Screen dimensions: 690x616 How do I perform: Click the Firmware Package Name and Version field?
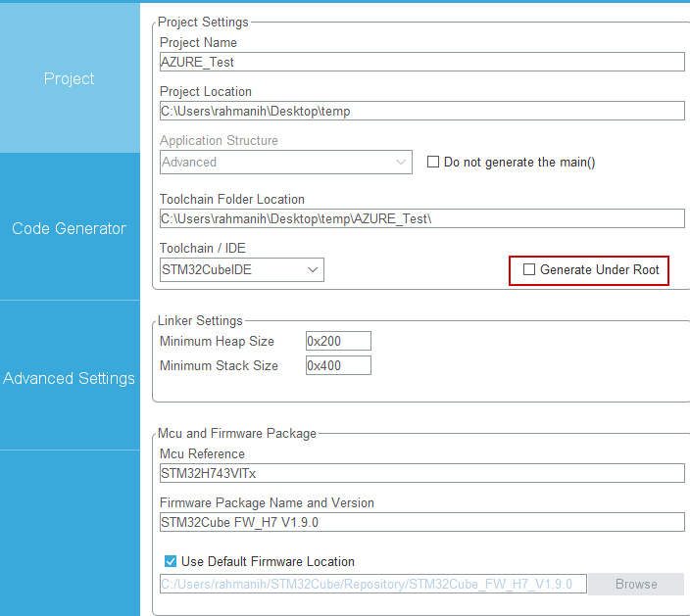tap(421, 522)
